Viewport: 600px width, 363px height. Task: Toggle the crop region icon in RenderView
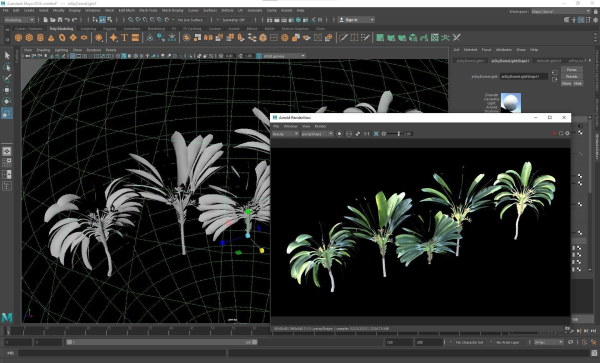376,133
